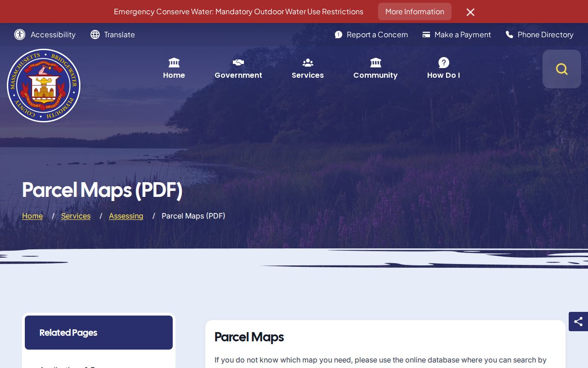Open the Home menu item
The width and height of the screenshot is (588, 368).
174,69
